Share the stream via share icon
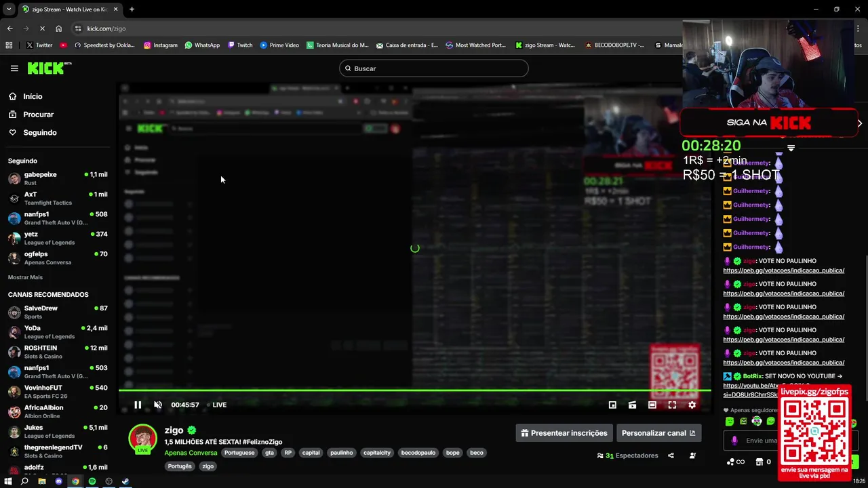 pos(671,455)
